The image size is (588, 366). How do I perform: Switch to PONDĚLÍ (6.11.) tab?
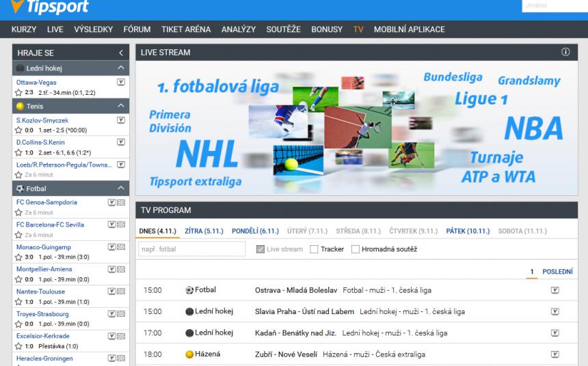tap(256, 231)
